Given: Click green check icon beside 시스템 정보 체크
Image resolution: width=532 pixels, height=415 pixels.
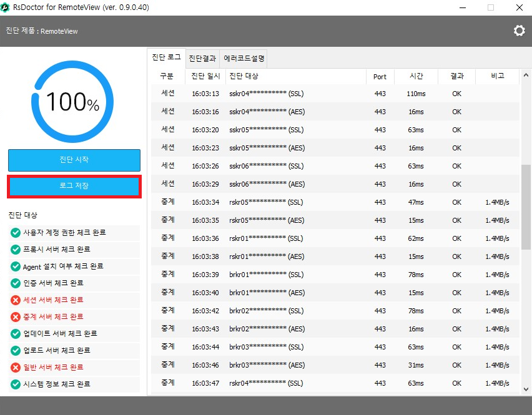Looking at the screenshot, I should (16, 384).
